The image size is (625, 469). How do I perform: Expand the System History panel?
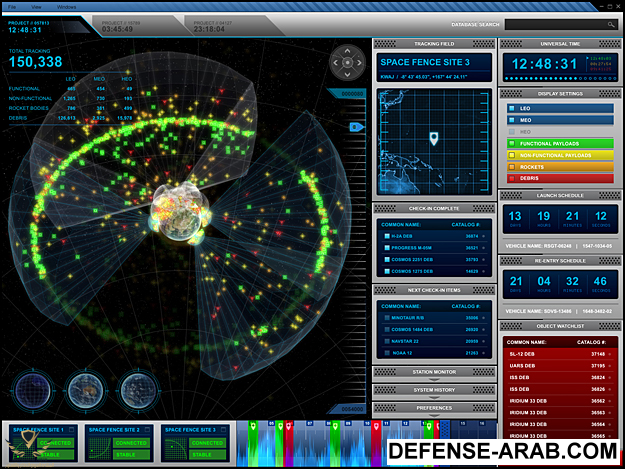[434, 389]
